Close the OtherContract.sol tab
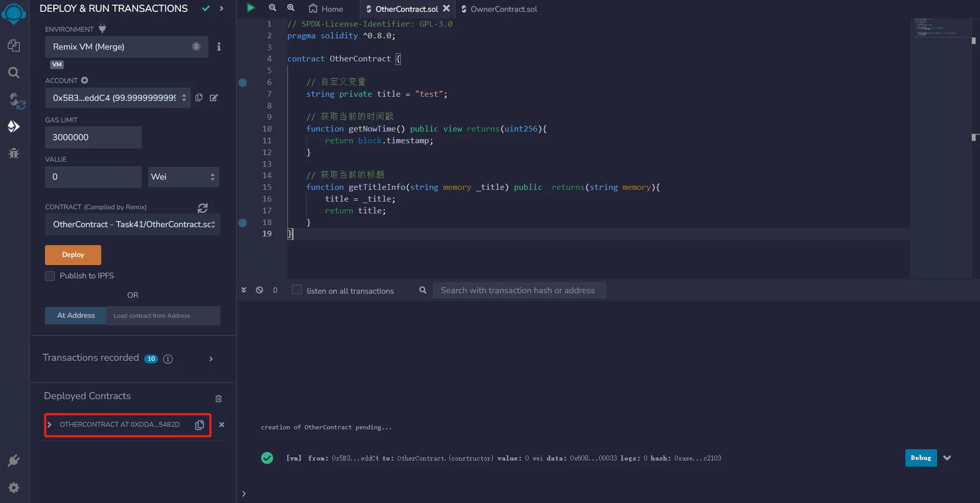This screenshot has height=503, width=980. [446, 8]
